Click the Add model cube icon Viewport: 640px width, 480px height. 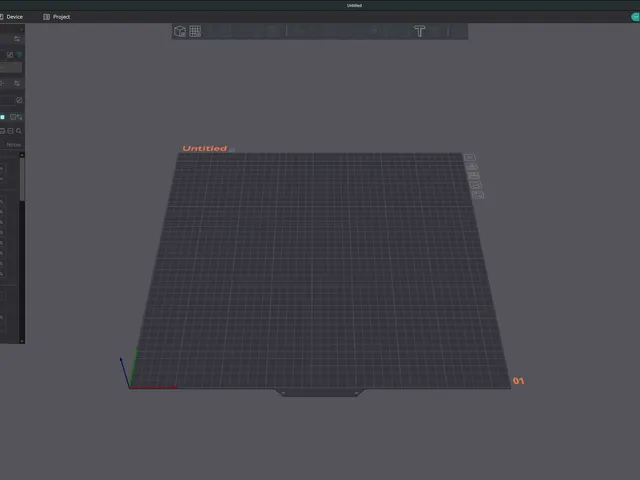pos(180,31)
